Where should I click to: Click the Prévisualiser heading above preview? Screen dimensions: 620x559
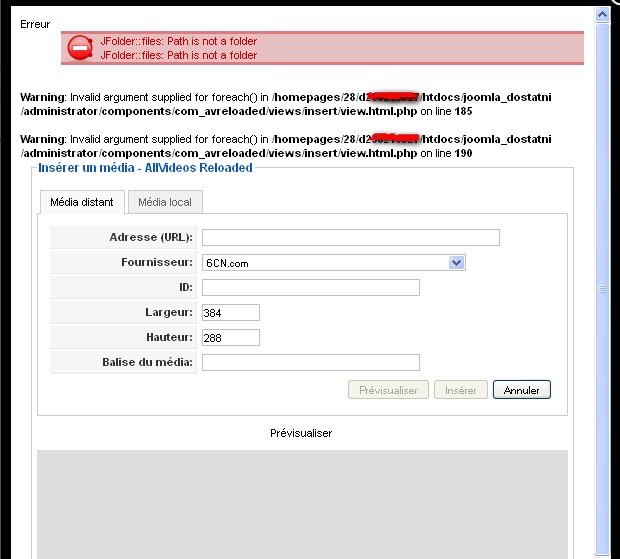pyautogui.click(x=301, y=433)
